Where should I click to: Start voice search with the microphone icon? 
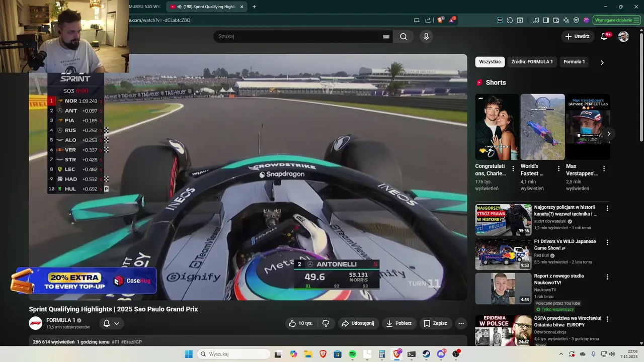pyautogui.click(x=426, y=36)
